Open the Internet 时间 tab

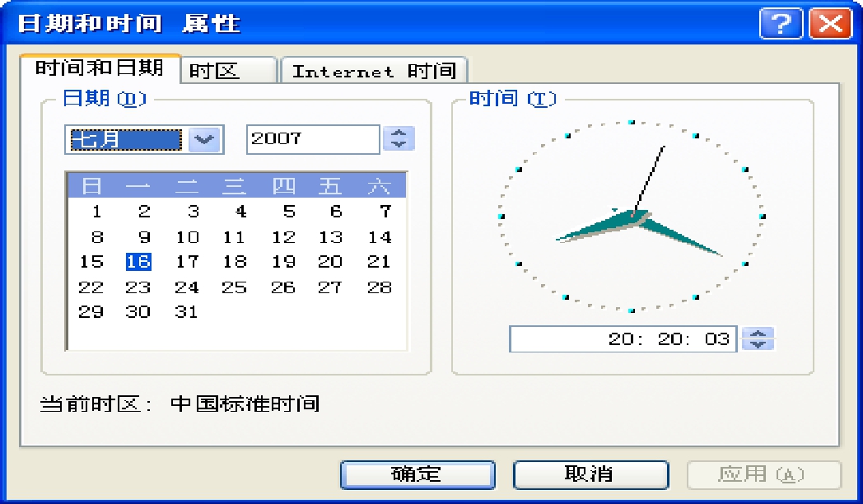point(374,71)
